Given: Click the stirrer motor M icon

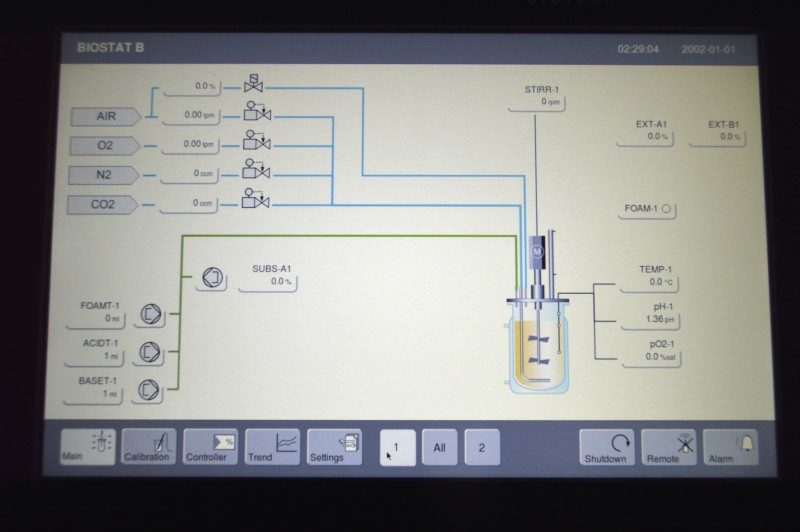Looking at the screenshot, I should point(537,251).
